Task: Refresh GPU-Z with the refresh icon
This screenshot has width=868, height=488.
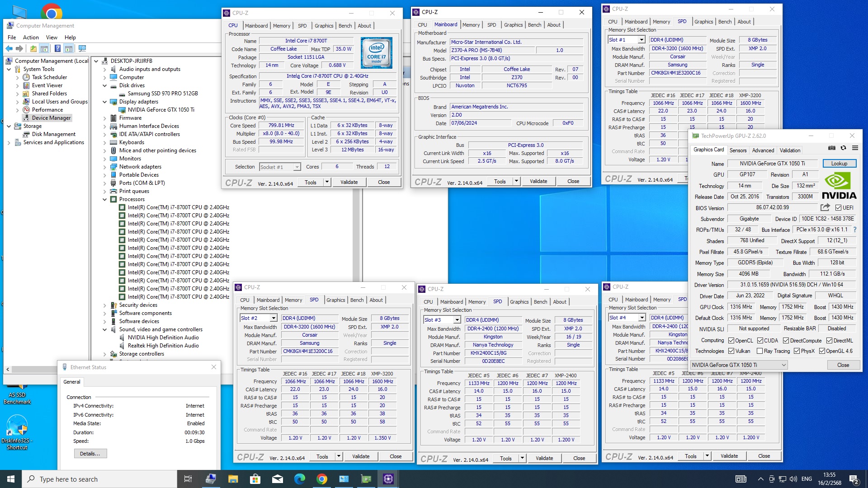Action: pos(843,148)
